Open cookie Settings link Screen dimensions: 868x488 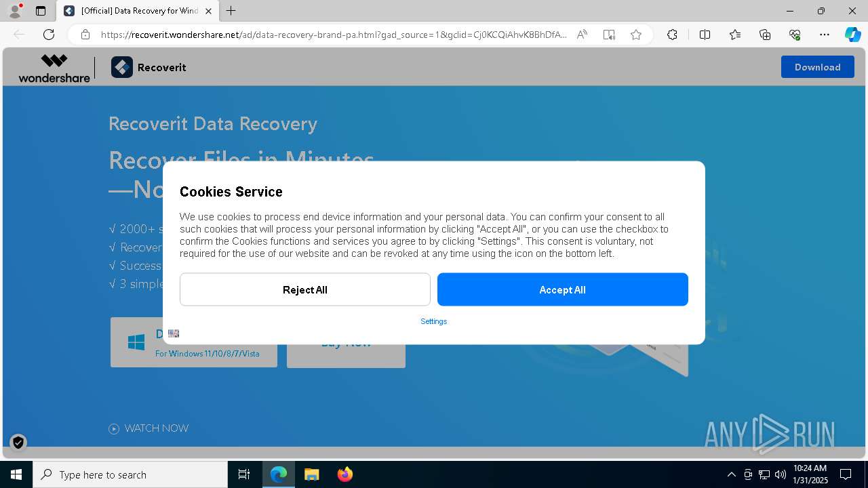(433, 321)
